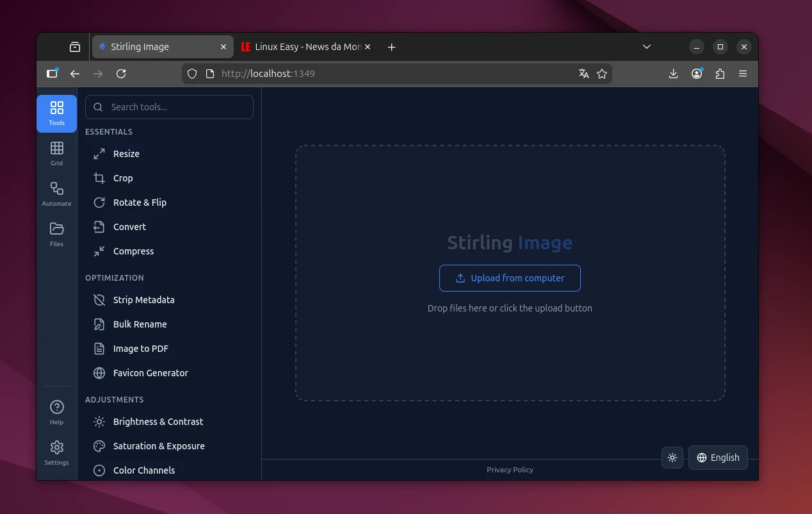The image size is (812, 514).
Task: Switch to the Automate sidebar panel
Action: coord(56,193)
